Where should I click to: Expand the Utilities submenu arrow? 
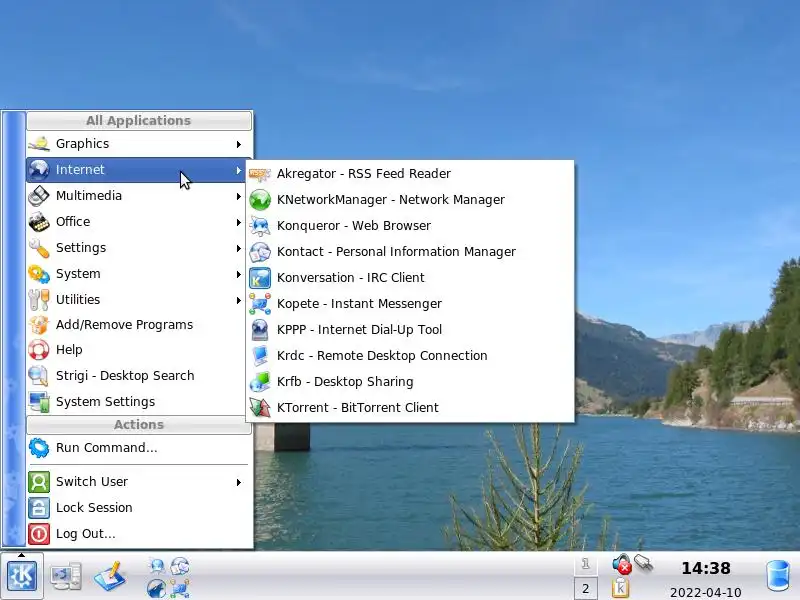[x=239, y=301]
